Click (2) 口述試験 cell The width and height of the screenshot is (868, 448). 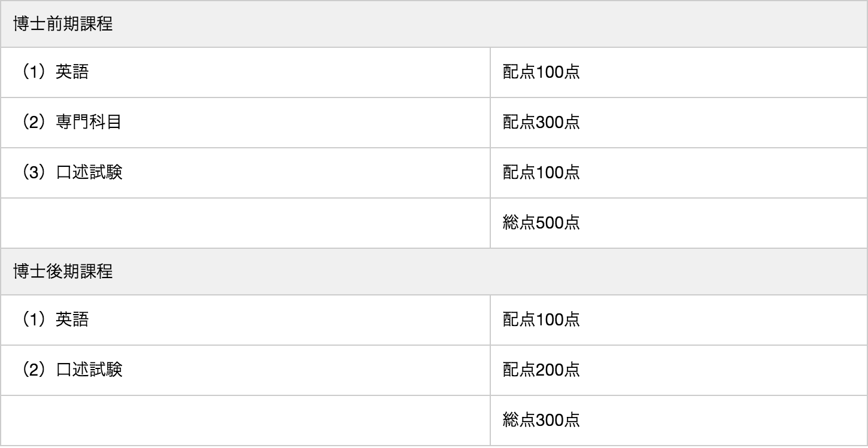pyautogui.click(x=245, y=370)
